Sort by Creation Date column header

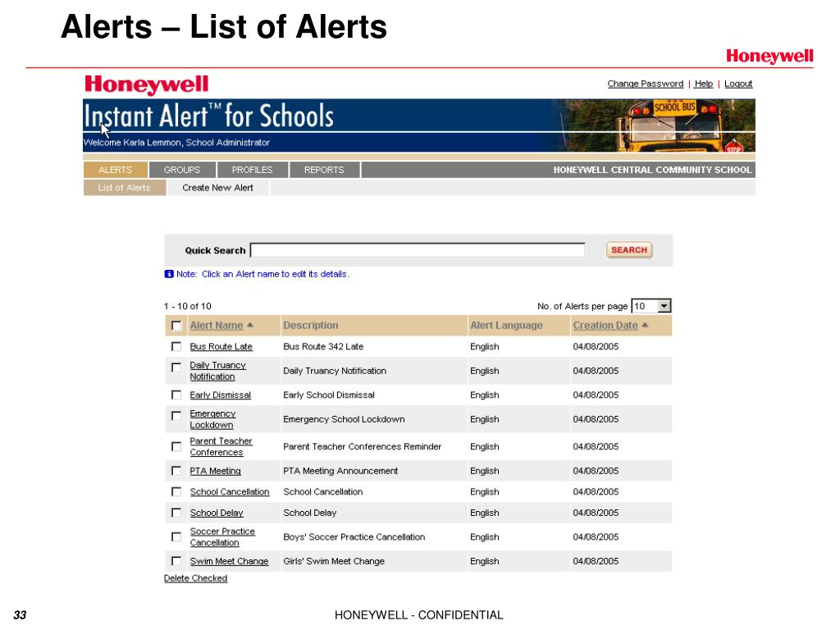[605, 325]
